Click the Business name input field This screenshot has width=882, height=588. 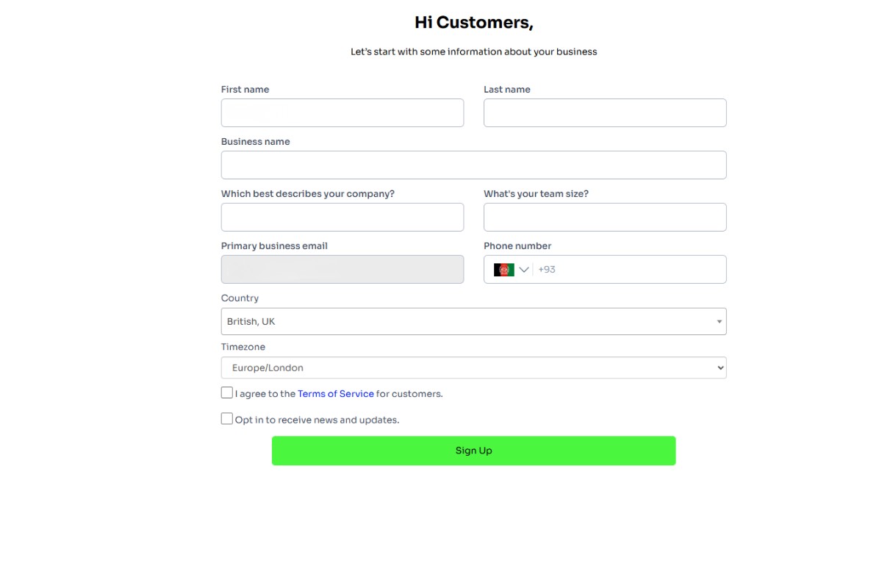tap(473, 165)
